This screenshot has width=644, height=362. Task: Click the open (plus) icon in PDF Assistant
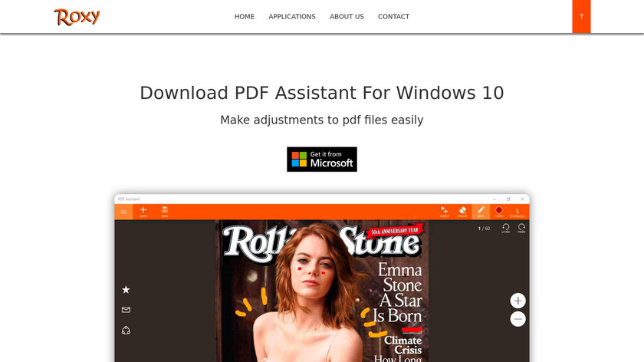point(143,212)
